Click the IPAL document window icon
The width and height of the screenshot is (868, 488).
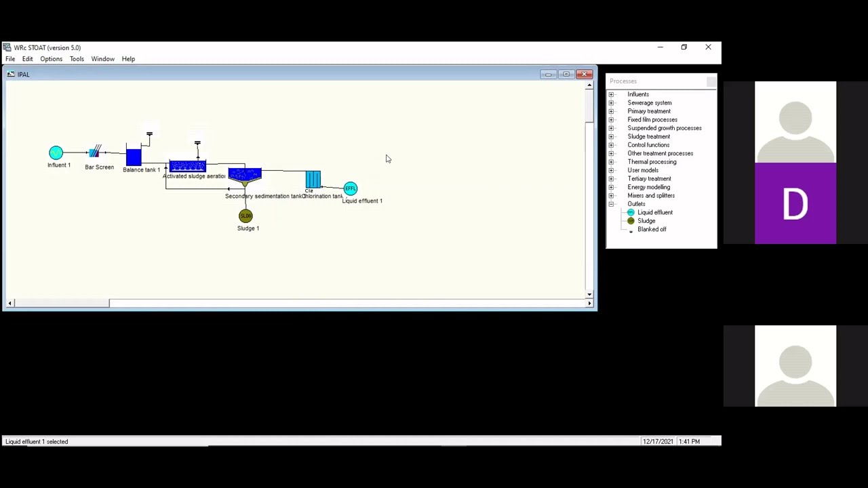11,74
